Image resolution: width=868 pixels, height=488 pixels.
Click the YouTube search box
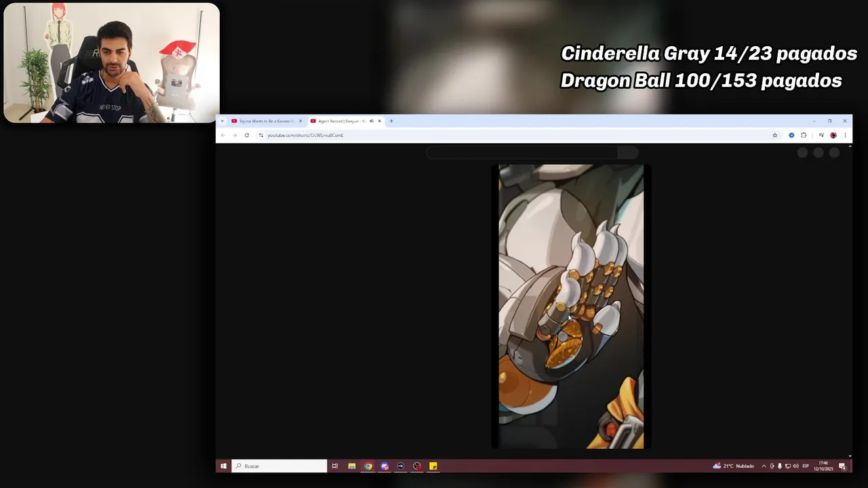[x=522, y=152]
